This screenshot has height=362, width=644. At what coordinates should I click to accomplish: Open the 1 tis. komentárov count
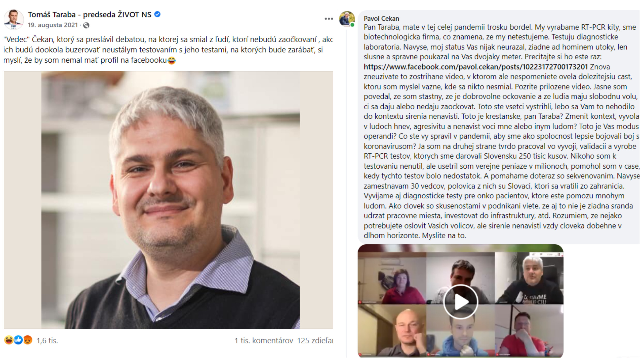(264, 340)
